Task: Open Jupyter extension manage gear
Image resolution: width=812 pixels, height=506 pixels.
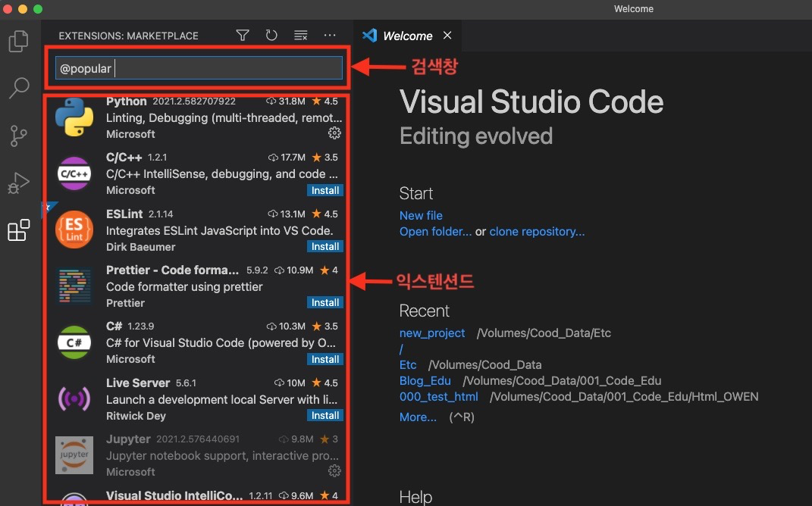Action: click(334, 471)
